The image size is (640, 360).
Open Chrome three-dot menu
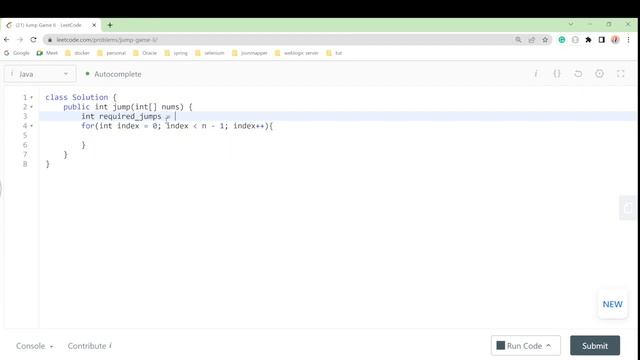[x=629, y=40]
